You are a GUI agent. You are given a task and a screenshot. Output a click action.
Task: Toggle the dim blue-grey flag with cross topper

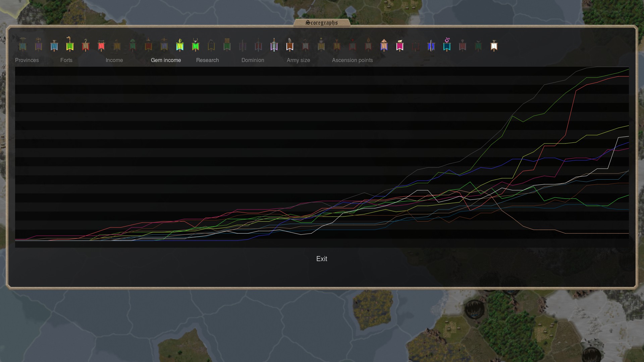pyautogui.click(x=164, y=44)
